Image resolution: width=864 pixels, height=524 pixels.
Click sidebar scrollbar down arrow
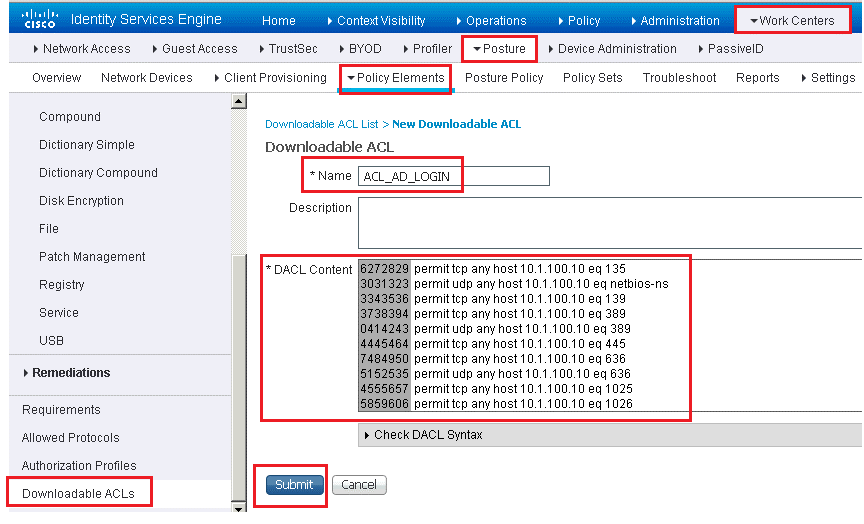(239, 507)
